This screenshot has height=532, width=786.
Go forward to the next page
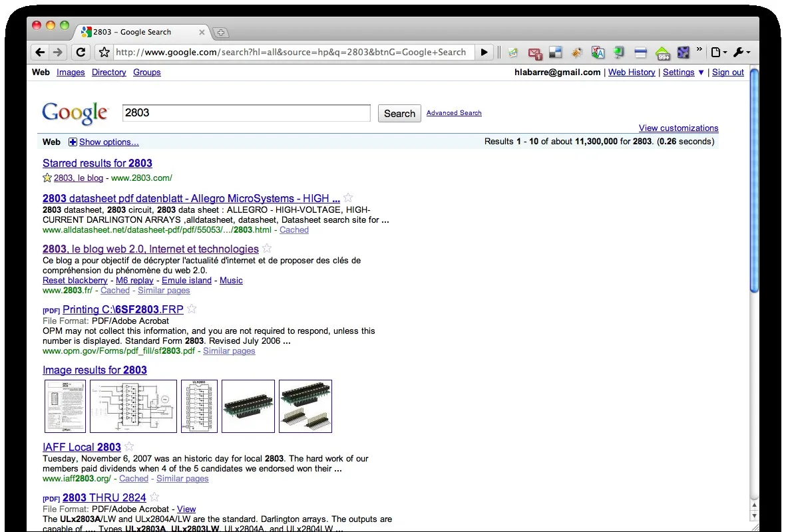pos(58,52)
